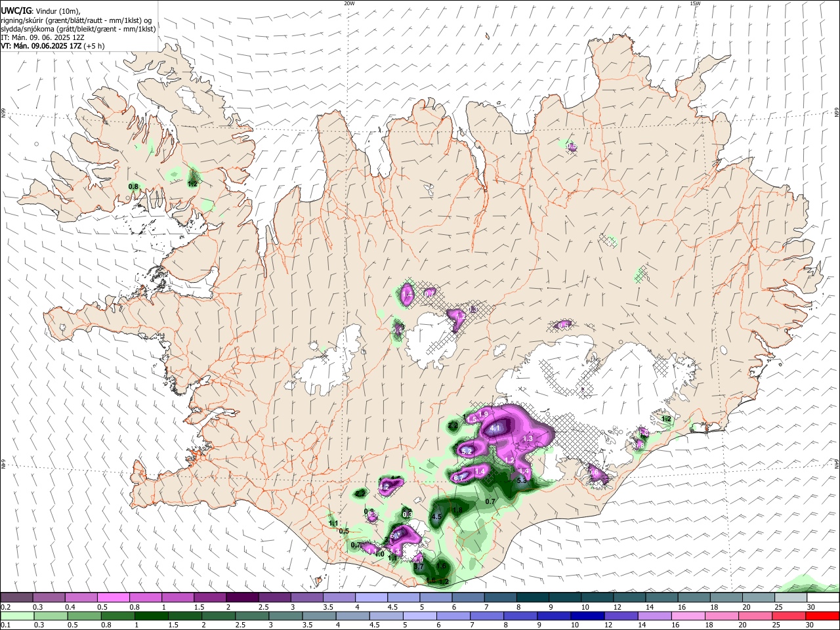Click the UWC/IG Vindur (10m) title text
Image resolution: width=840 pixels, height=630 pixels.
click(41, 10)
